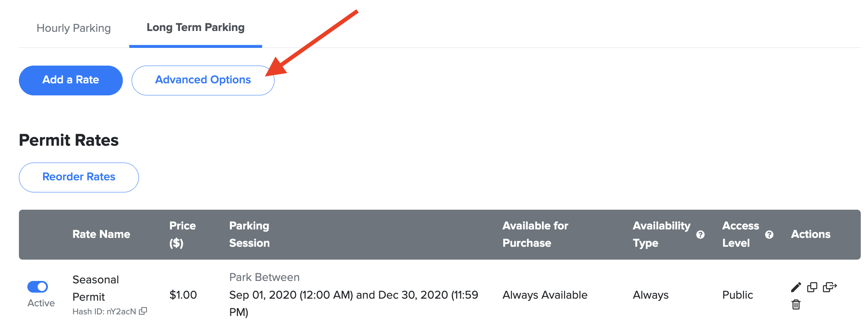Switch to the Hourly Parking tab
Viewport: 868px width, 322px height.
point(74,28)
